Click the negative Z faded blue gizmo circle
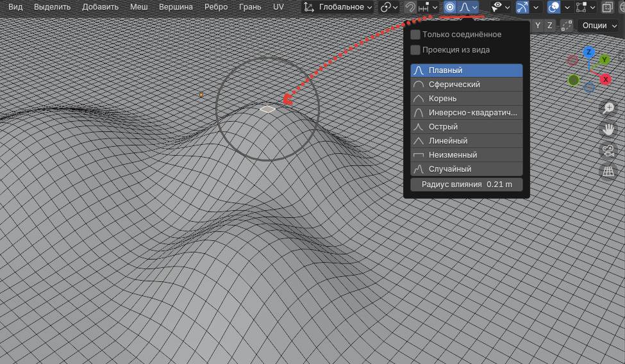Viewport: 625px width, 364px height. pyautogui.click(x=589, y=88)
